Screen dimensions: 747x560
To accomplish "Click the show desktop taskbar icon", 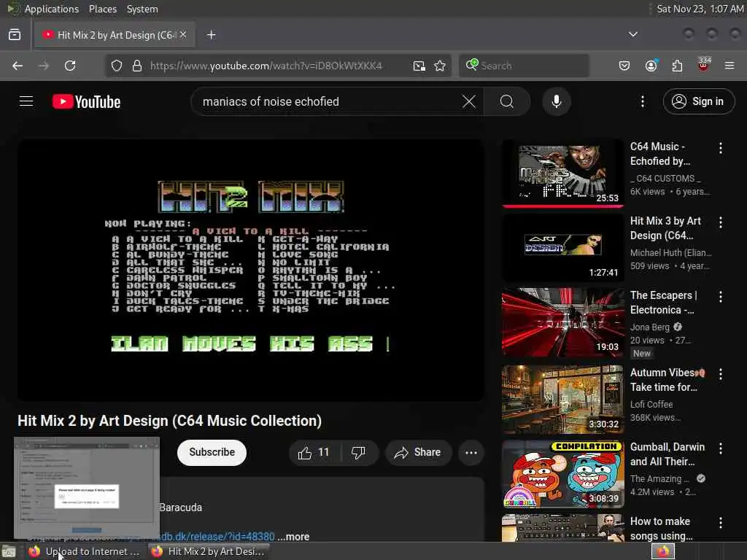I will pos(9,552).
